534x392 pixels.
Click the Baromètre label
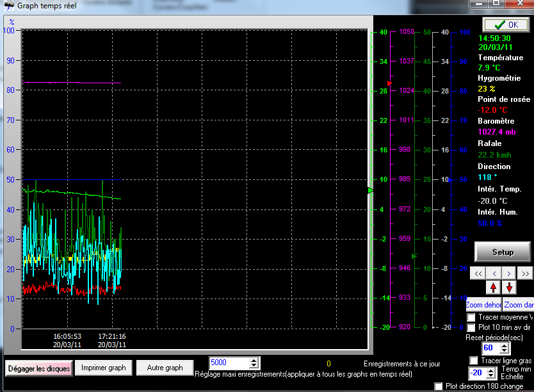tap(496, 121)
